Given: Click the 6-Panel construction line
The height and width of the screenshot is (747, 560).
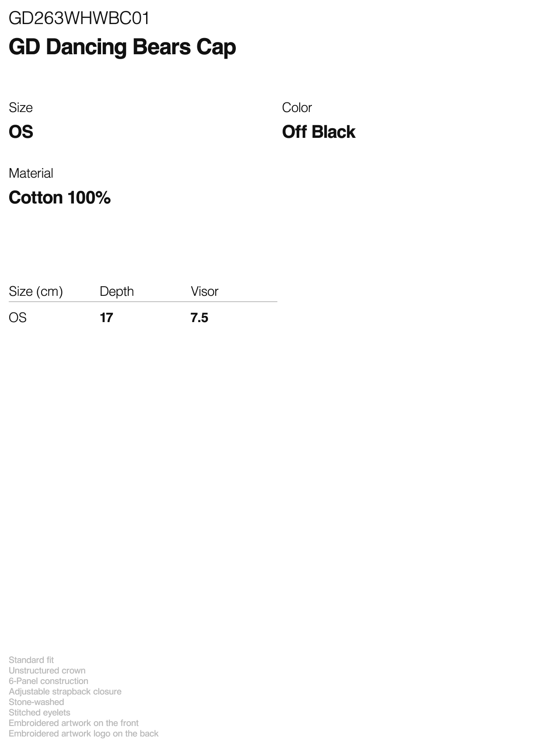Looking at the screenshot, I should pos(48,681).
